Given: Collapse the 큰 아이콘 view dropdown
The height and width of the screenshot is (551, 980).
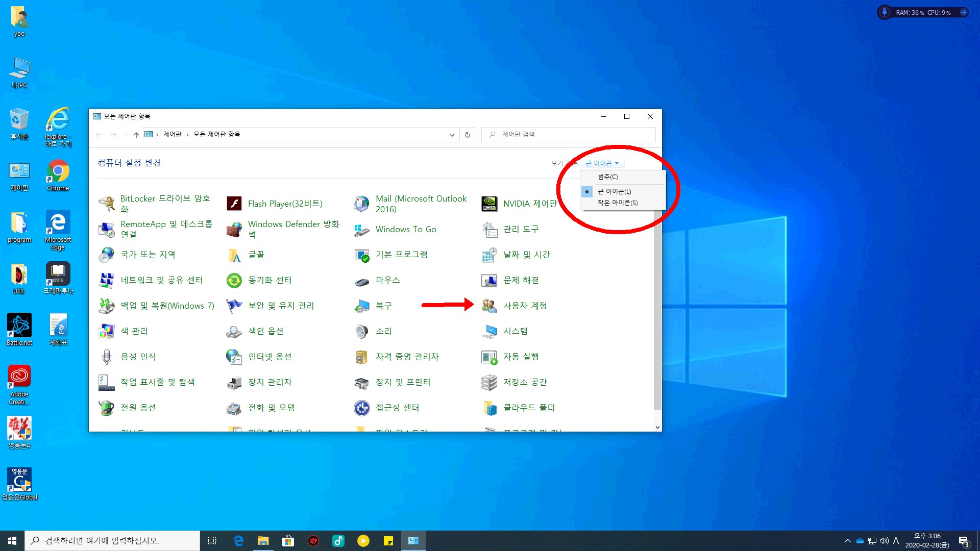Looking at the screenshot, I should tap(602, 163).
